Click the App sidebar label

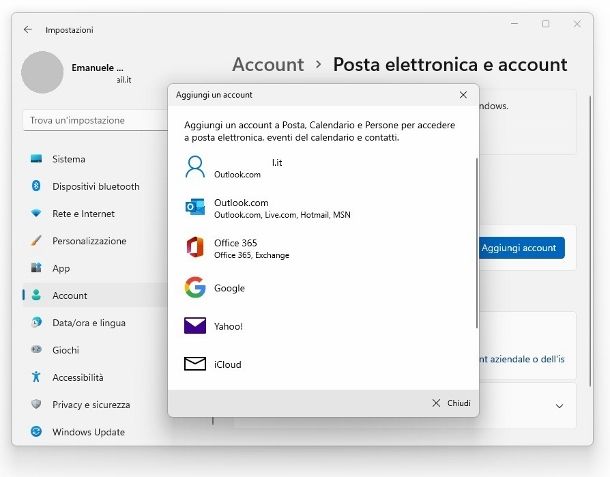pyautogui.click(x=61, y=268)
